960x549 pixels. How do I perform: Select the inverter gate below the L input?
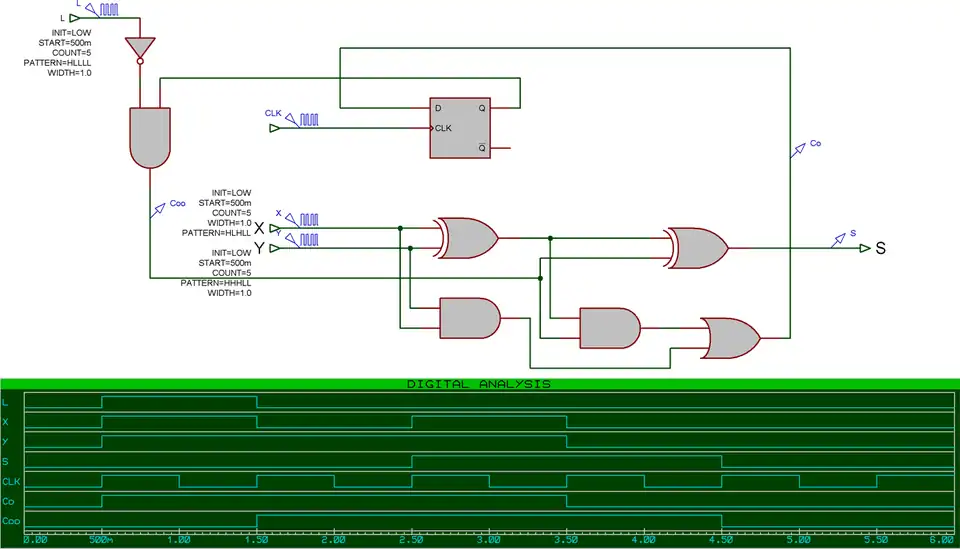(x=140, y=48)
